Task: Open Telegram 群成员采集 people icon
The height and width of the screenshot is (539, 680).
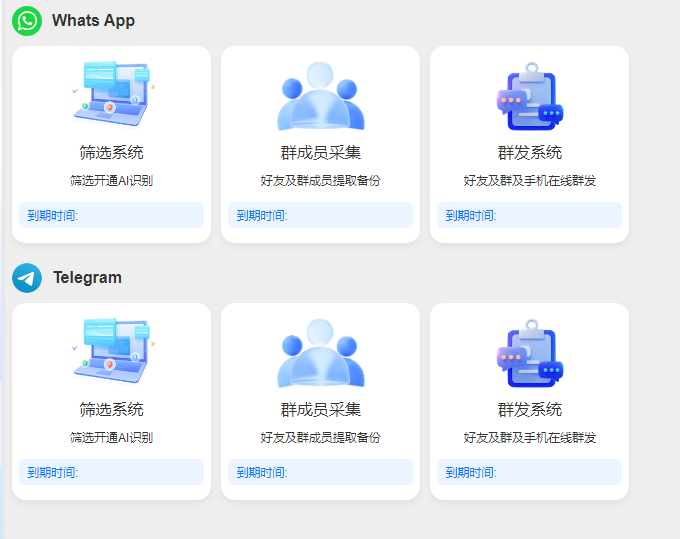Action: [320, 353]
